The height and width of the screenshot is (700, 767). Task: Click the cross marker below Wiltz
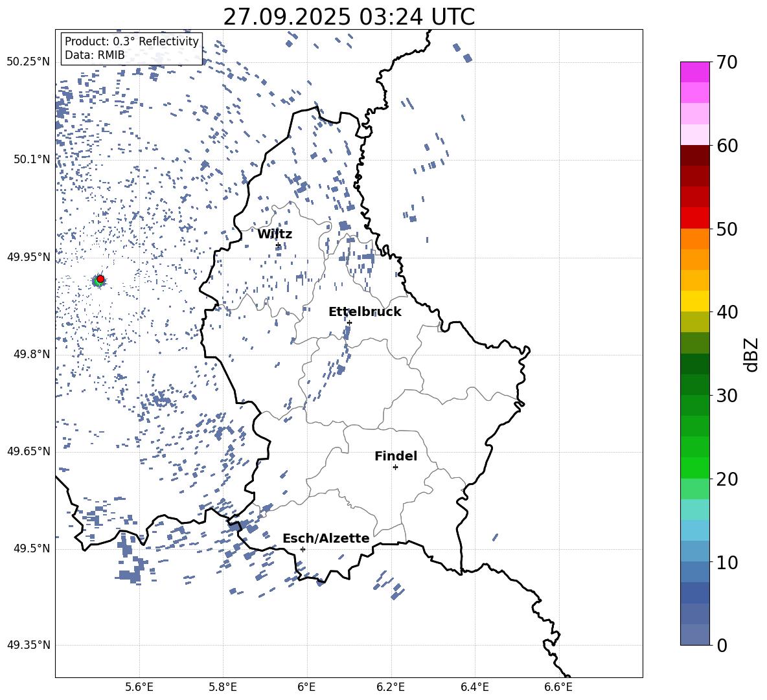(x=278, y=245)
